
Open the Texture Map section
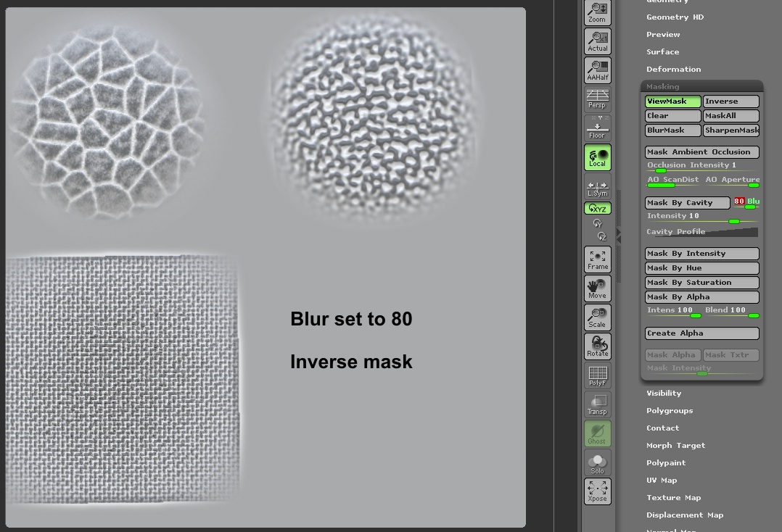pos(673,497)
